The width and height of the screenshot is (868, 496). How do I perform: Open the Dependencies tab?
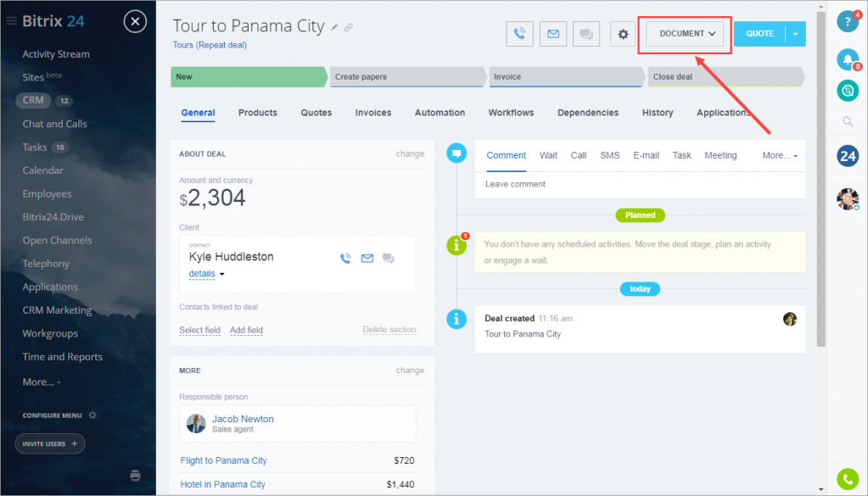point(588,113)
